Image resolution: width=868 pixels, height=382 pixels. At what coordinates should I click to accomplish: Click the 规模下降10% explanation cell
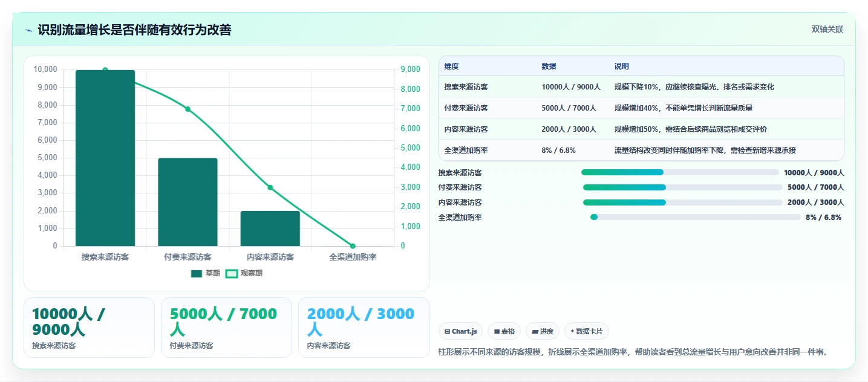tap(694, 87)
